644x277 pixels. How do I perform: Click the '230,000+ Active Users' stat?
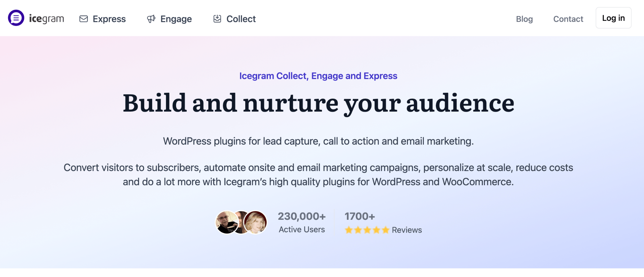(301, 222)
